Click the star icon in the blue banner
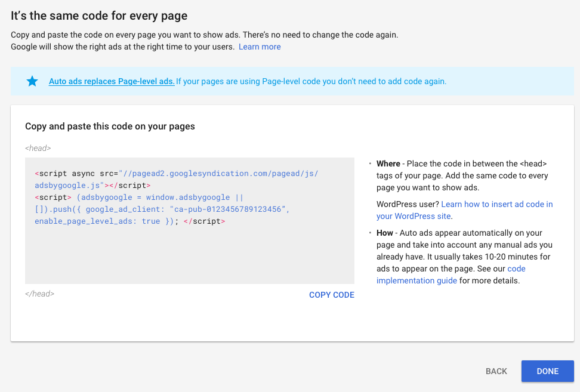Viewport: 580px width, 392px height. 32,81
